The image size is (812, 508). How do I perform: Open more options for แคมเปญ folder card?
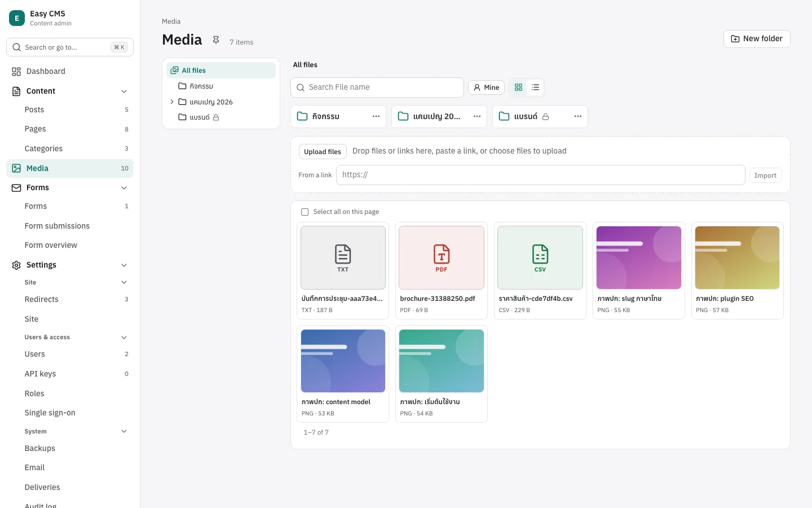(477, 116)
